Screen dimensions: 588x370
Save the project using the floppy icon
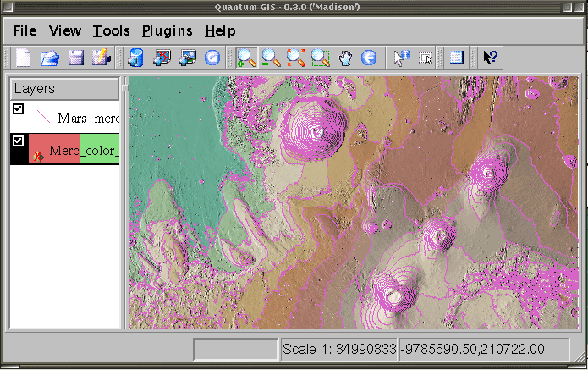click(76, 58)
